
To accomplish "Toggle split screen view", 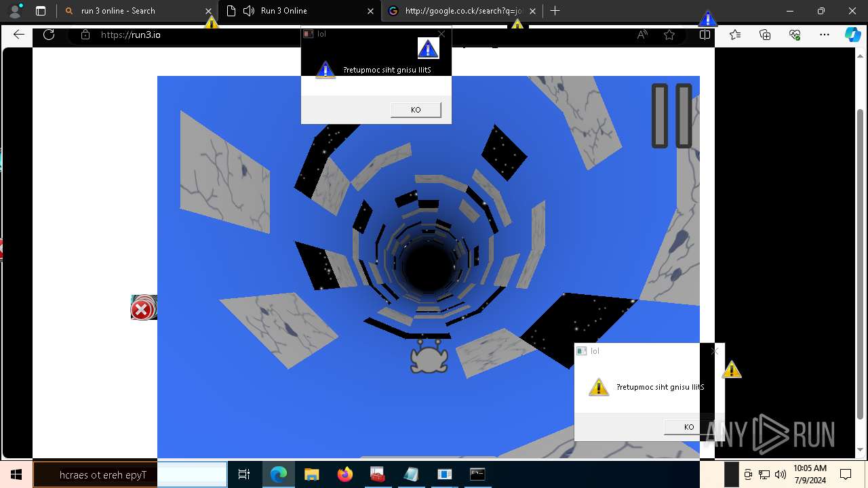I will [705, 35].
